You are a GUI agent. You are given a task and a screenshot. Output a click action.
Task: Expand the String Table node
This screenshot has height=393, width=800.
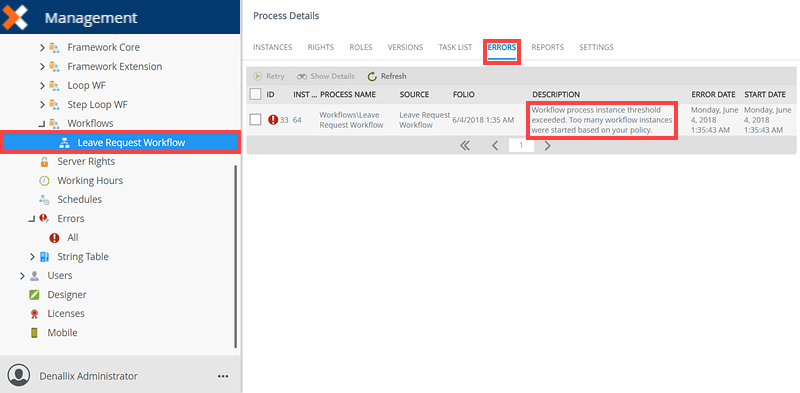click(x=32, y=257)
